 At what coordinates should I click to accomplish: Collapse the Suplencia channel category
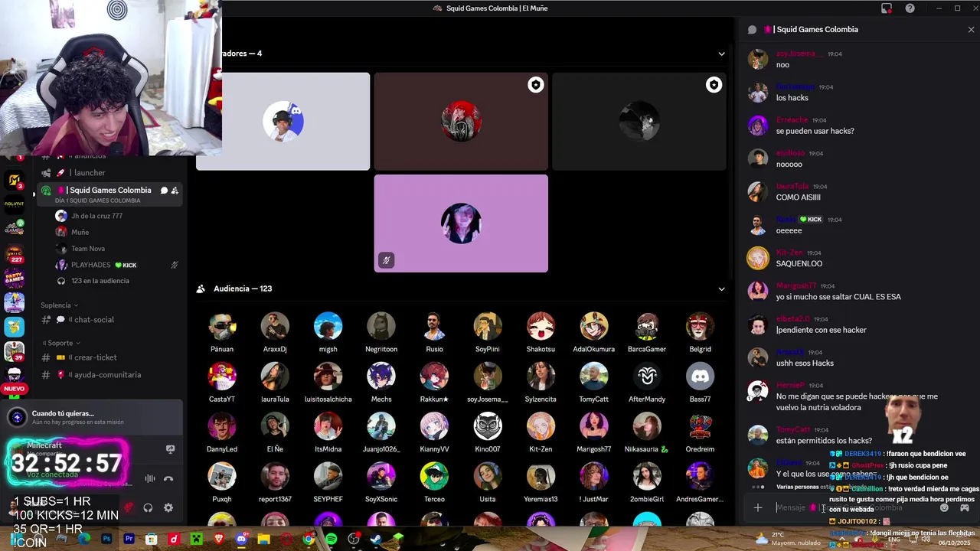tap(60, 305)
